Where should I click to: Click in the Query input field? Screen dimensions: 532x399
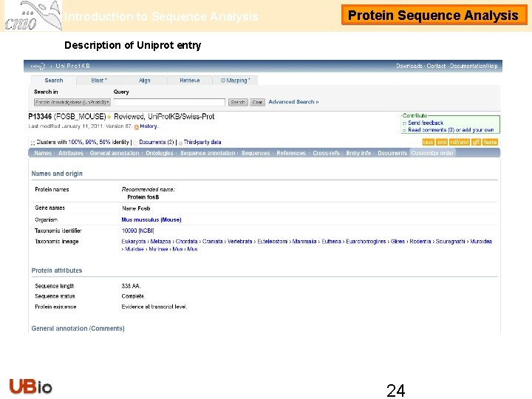pyautogui.click(x=169, y=102)
